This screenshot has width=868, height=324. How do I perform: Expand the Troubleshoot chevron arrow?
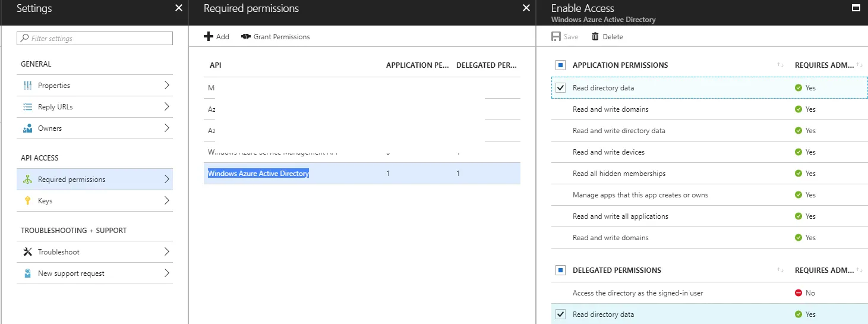(166, 252)
